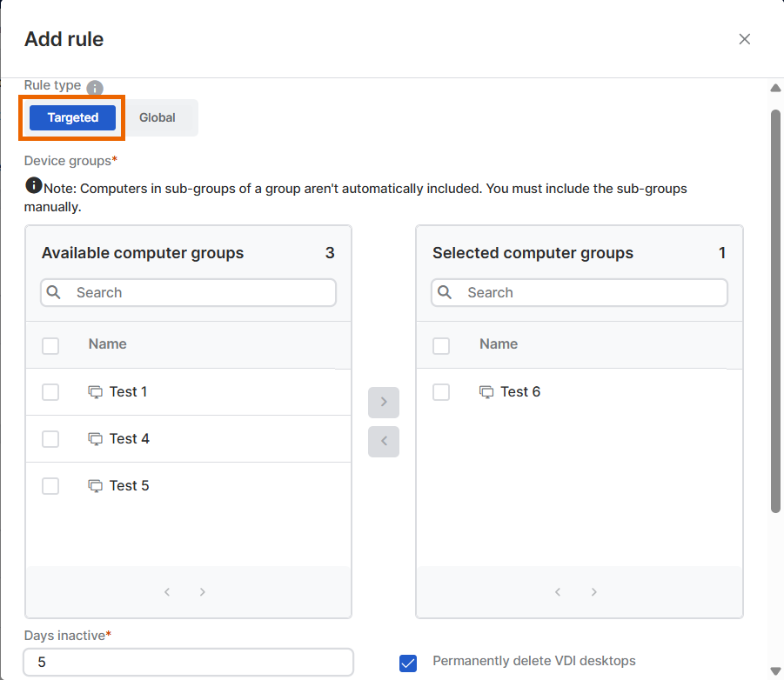Image resolution: width=784 pixels, height=680 pixels.
Task: Click the note info icon above Device groups
Action: 32,185
